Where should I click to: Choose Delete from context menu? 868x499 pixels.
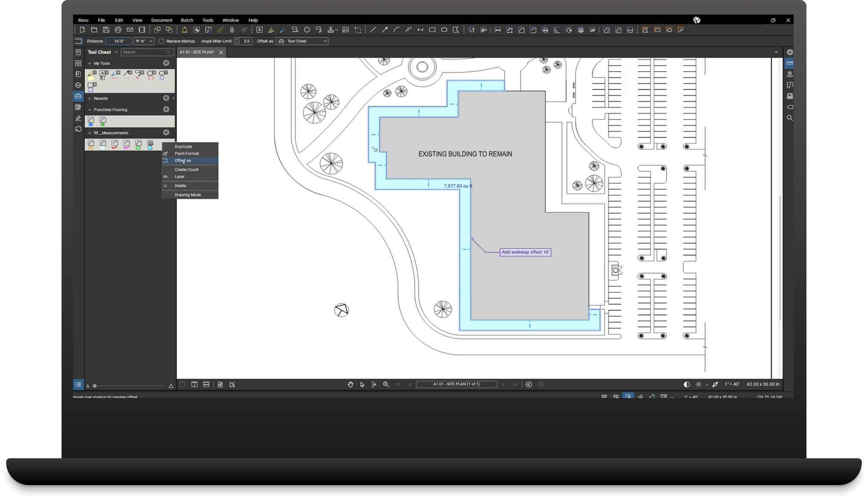190,186
